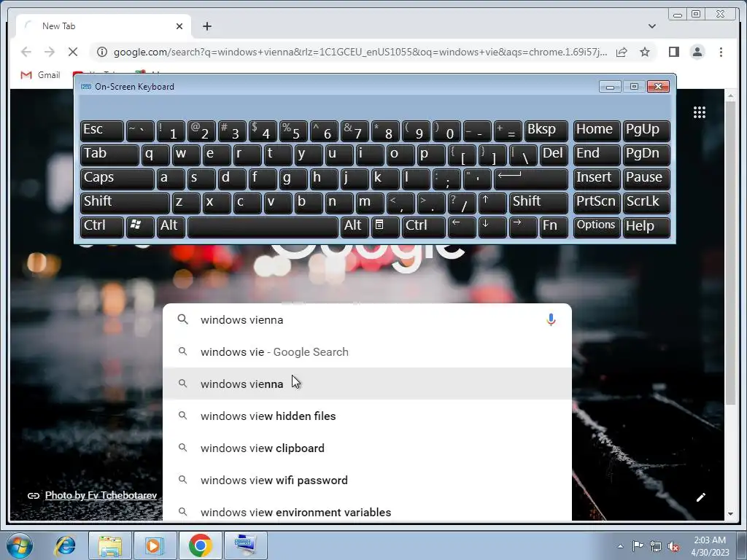Toggle ScrLk key on On-Screen Keyboard

[646, 203]
